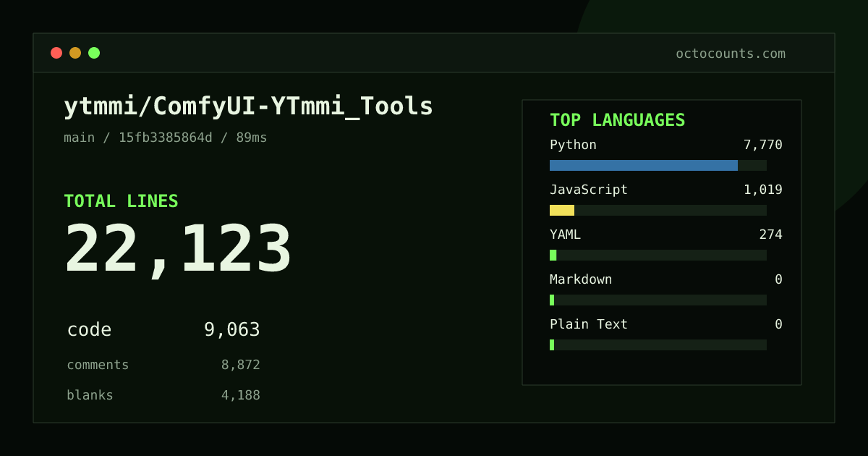Click the Plain Text line count 0
868x456 pixels.
point(778,324)
